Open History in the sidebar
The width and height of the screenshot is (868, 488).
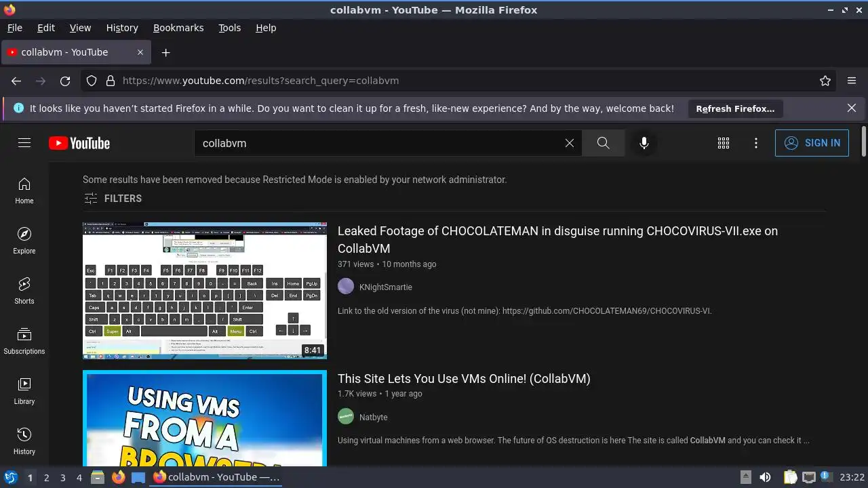(x=24, y=441)
